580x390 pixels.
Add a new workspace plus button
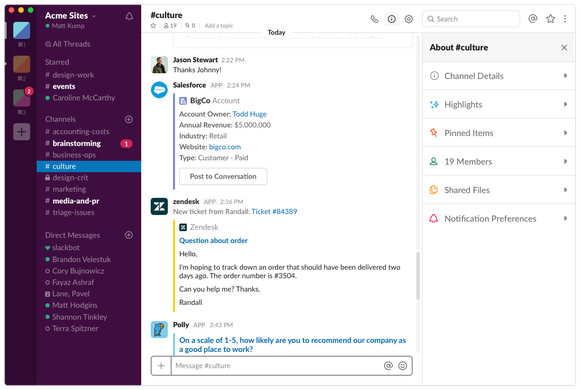pyautogui.click(x=21, y=131)
